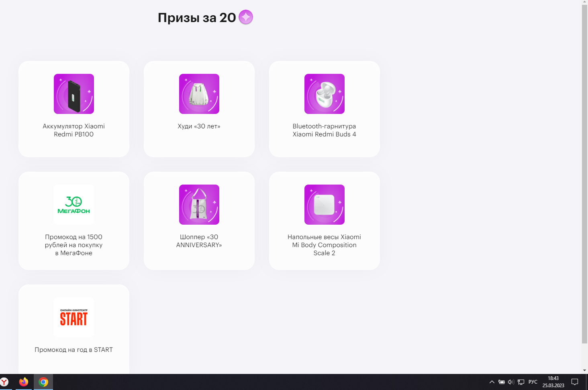The height and width of the screenshot is (390, 588).
Task: Click the scrollbar down arrow
Action: tap(585, 370)
